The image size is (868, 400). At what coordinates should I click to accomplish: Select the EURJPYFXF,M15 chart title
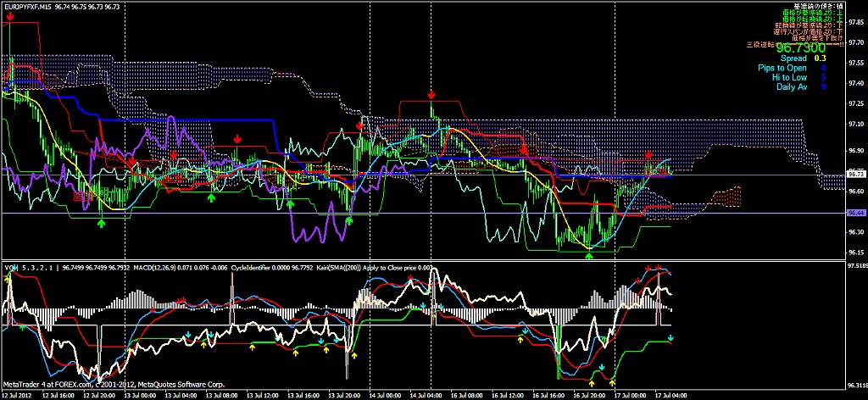pos(27,5)
